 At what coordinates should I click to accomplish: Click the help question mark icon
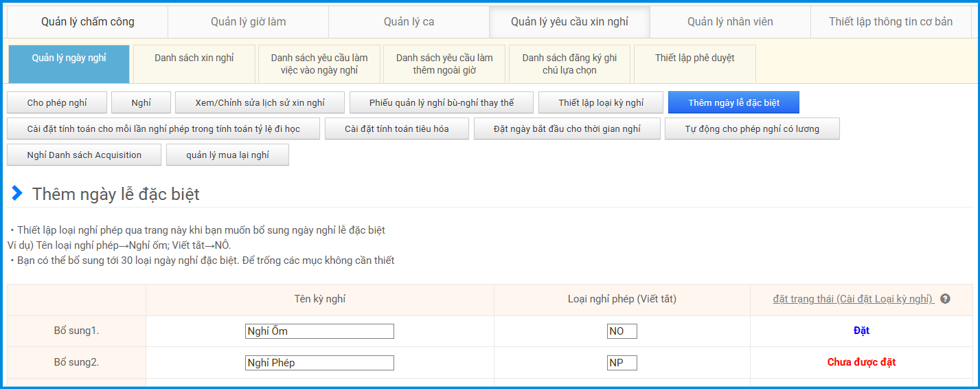(x=945, y=299)
